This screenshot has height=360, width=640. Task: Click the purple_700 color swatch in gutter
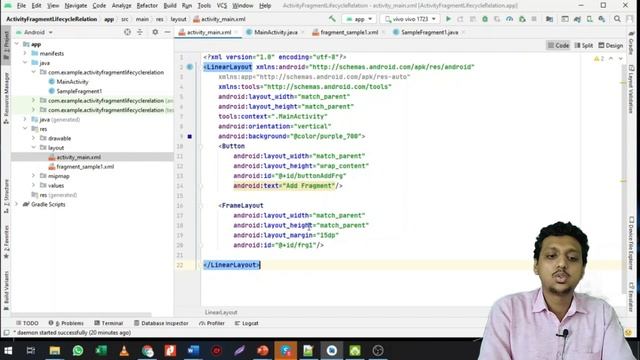tap(190, 136)
